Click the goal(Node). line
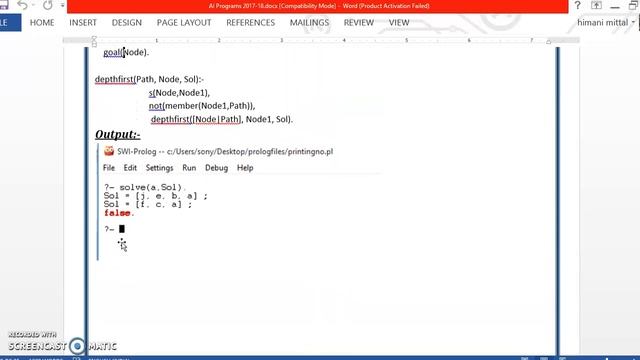The image size is (640, 360). (x=126, y=52)
